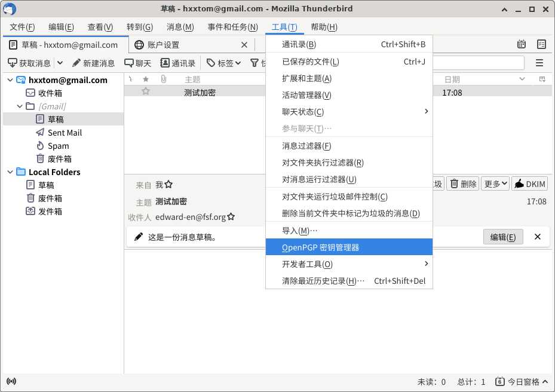The height and width of the screenshot is (392, 555).
Task: Compose a new message with 新建消息
Action: pos(93,63)
